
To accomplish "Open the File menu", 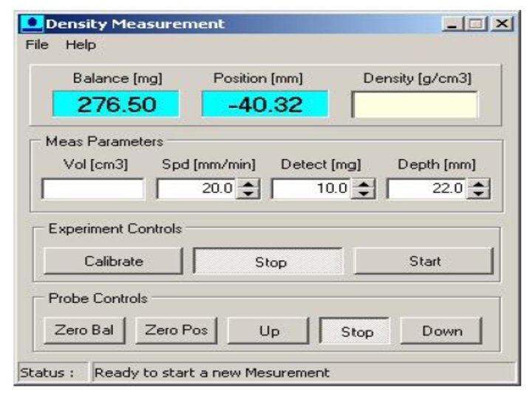I will (x=37, y=45).
